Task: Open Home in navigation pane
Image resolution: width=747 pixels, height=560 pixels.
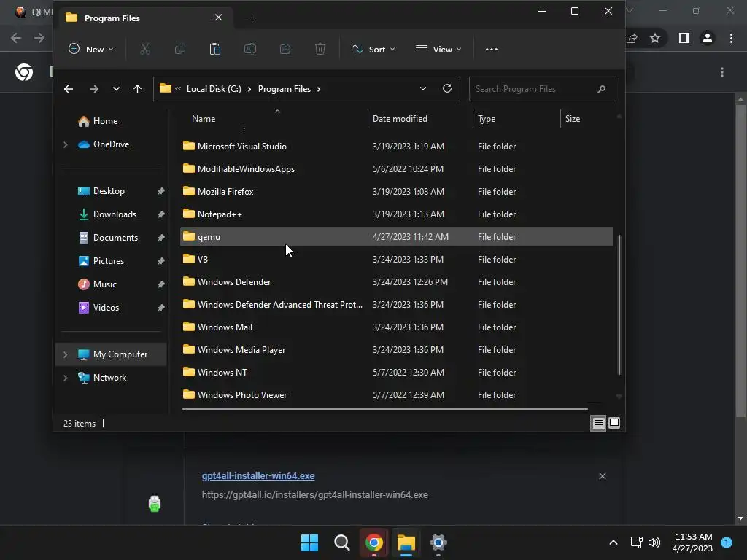Action: coord(98,121)
